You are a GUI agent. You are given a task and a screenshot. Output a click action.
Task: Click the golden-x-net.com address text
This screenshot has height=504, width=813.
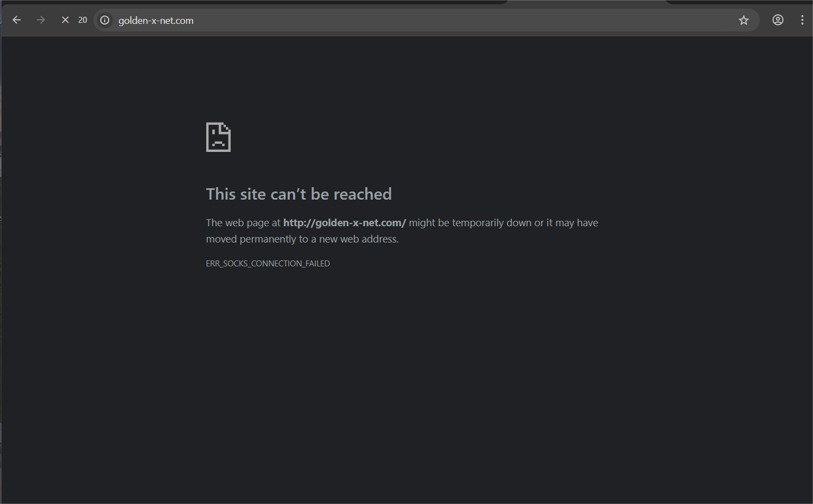[156, 21]
